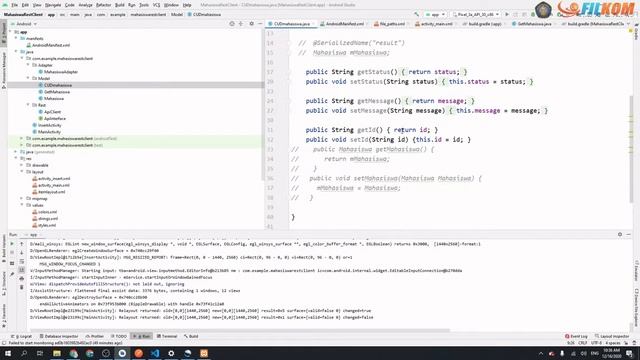Show hidden editor tabs dropdown arrow

click(629, 24)
